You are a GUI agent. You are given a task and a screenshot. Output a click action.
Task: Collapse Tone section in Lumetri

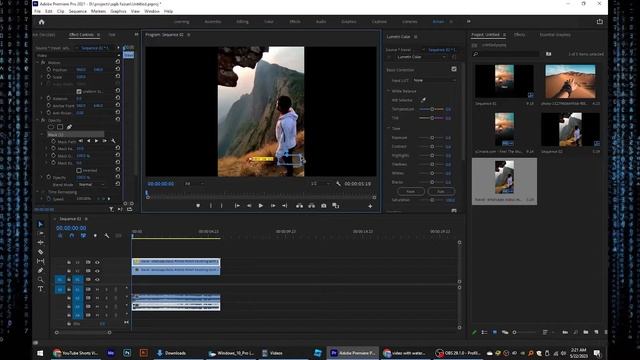click(x=389, y=128)
